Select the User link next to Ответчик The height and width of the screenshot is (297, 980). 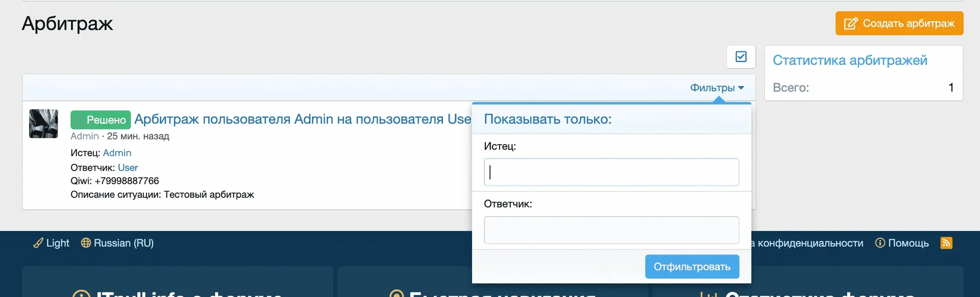[128, 168]
